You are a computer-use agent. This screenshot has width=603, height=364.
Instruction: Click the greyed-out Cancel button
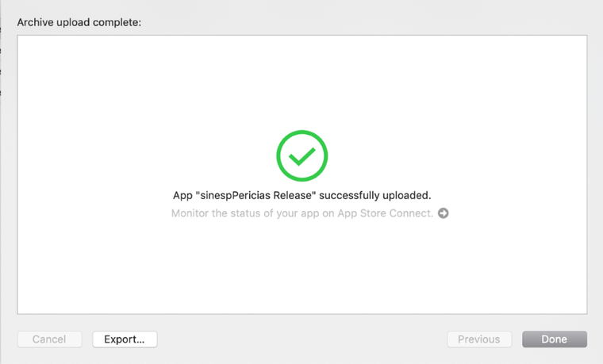(x=49, y=339)
